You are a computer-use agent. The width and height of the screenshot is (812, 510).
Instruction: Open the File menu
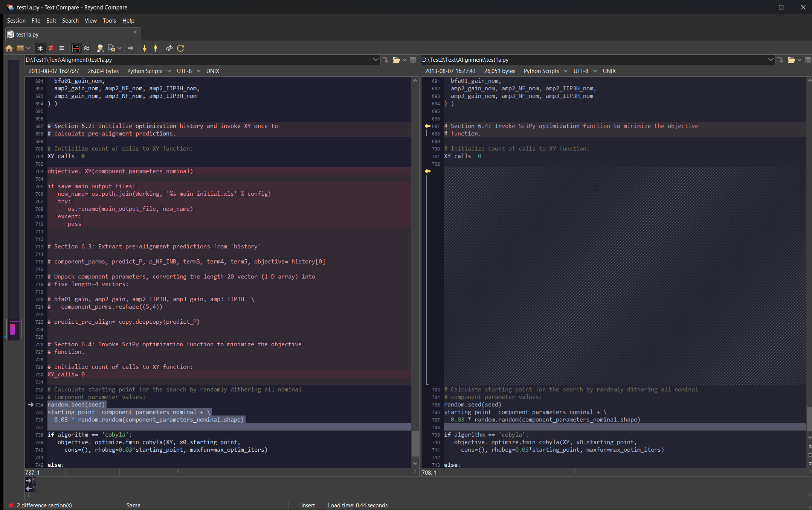pyautogui.click(x=36, y=21)
